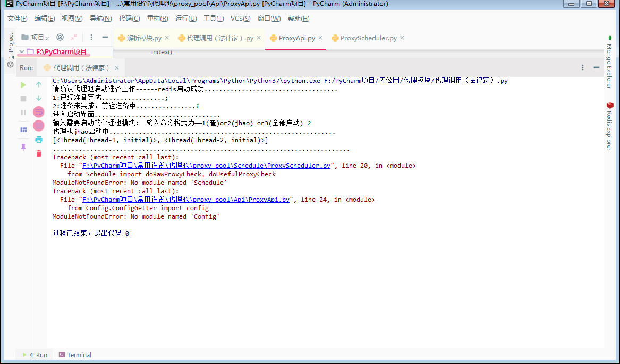The height and width of the screenshot is (364, 620).
Task: Hide the Run panel with minus icon
Action: (x=596, y=67)
